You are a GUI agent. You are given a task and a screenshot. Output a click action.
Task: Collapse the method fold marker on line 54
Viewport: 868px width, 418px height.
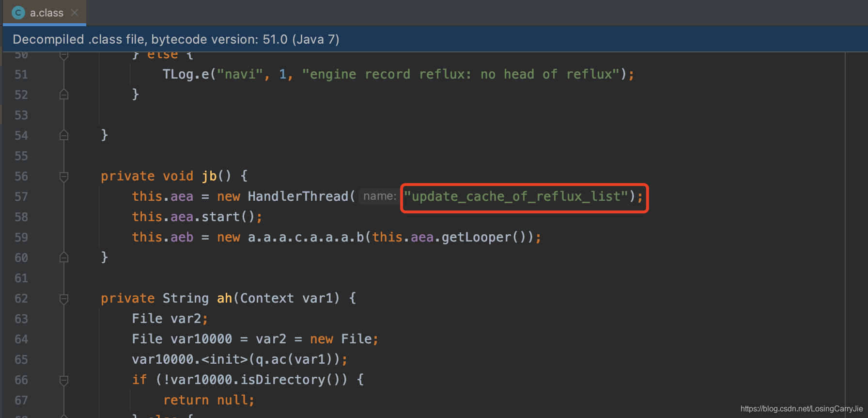(64, 135)
